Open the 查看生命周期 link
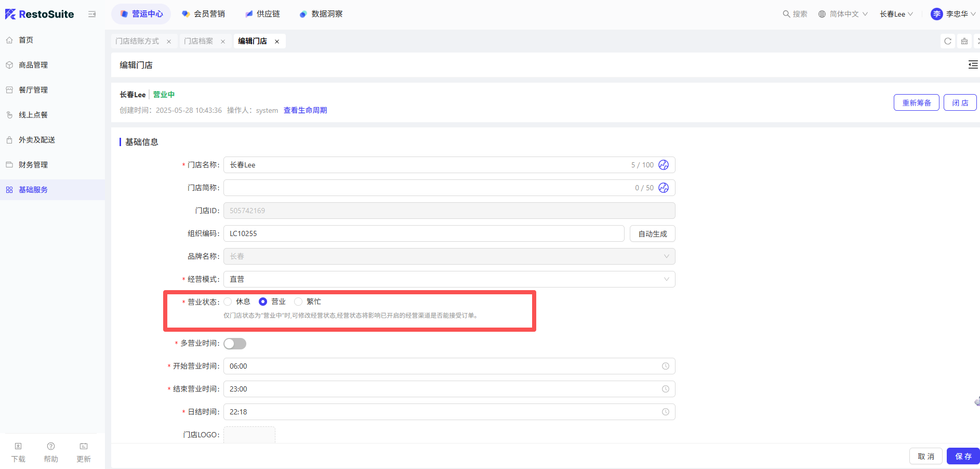Viewport: 980px width, 469px height. [305, 110]
